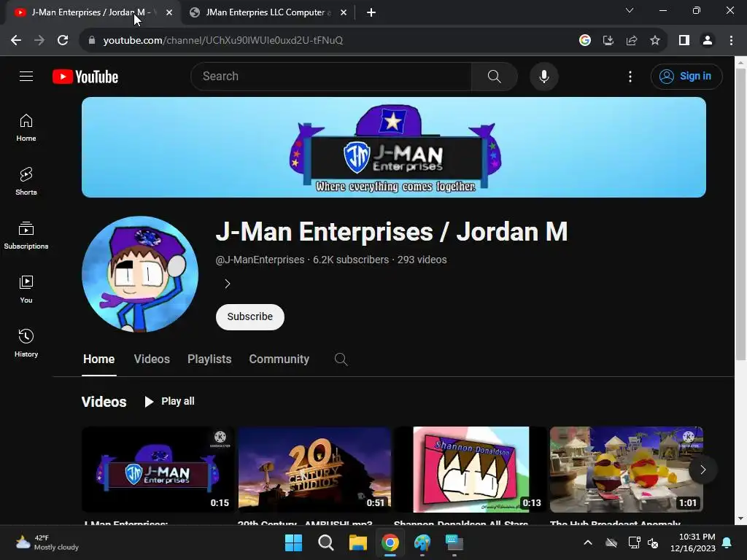This screenshot has width=747, height=560.
Task: Go to Home in the sidebar
Action: click(26, 128)
